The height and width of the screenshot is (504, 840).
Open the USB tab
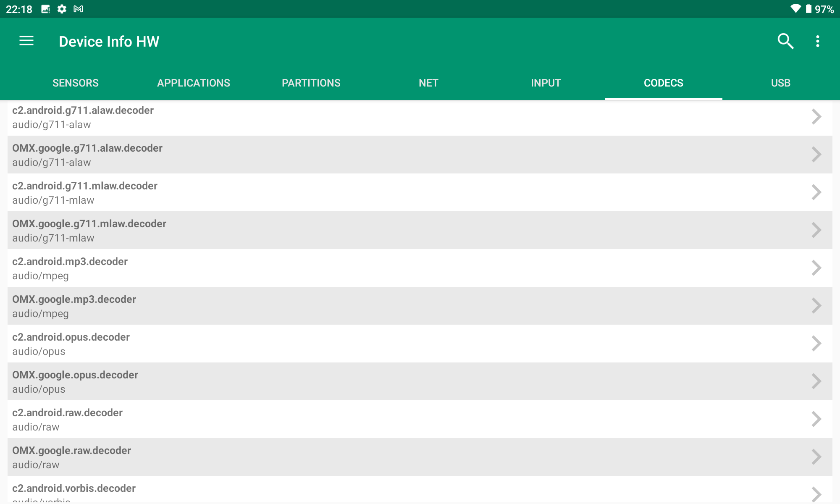tap(780, 83)
